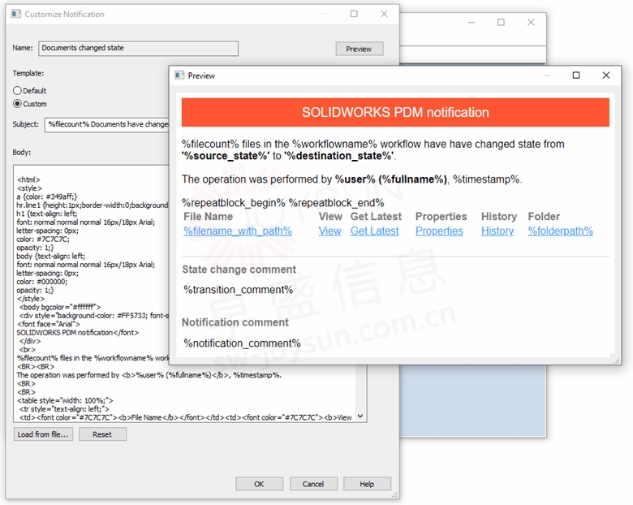Click the 'Folder' column header in preview
The height and width of the screenshot is (505, 633).
pyautogui.click(x=544, y=216)
